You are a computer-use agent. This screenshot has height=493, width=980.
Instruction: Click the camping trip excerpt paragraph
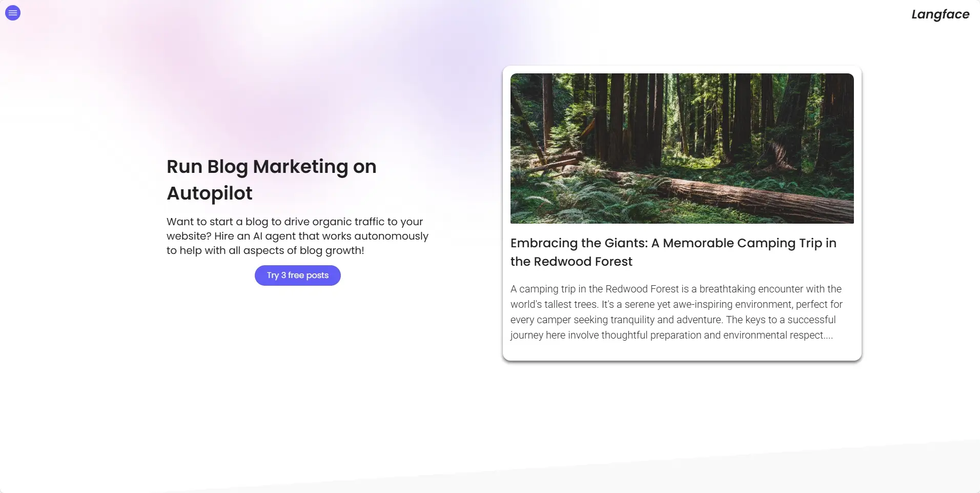(x=677, y=312)
